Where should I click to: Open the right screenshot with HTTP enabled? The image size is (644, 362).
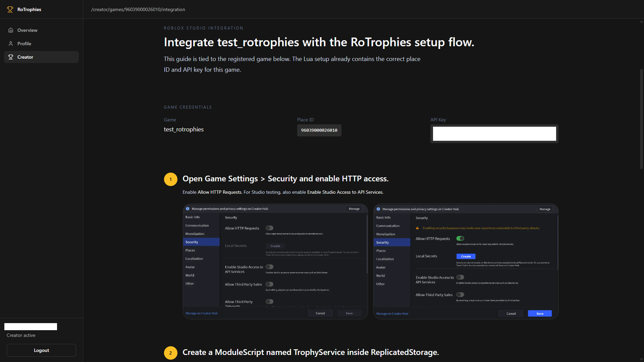pos(466,261)
